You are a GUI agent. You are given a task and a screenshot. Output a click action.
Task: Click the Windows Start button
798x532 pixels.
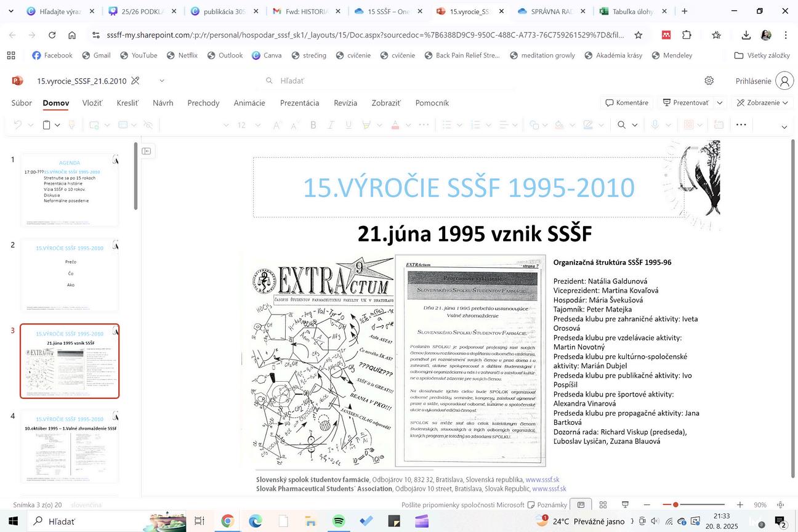pyautogui.click(x=13, y=521)
